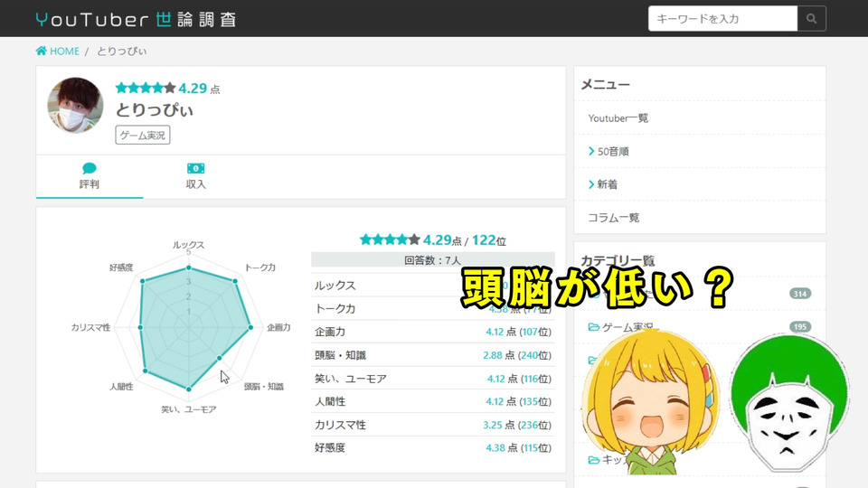Open とりっぴぃ's profile avatar photo
Screen dimensions: 868x488
(x=75, y=105)
